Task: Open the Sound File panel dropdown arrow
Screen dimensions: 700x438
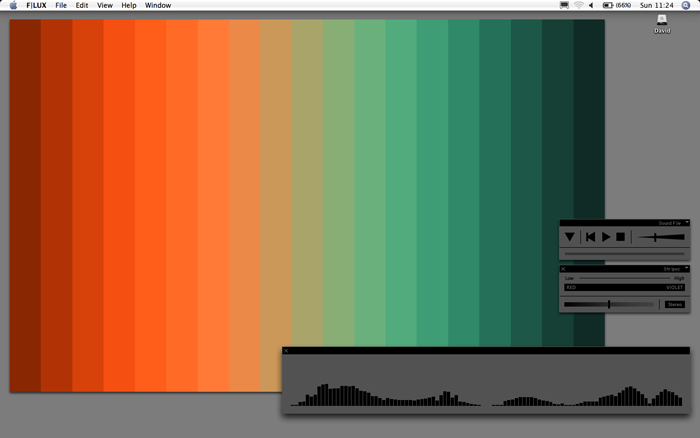Action: coord(687,222)
